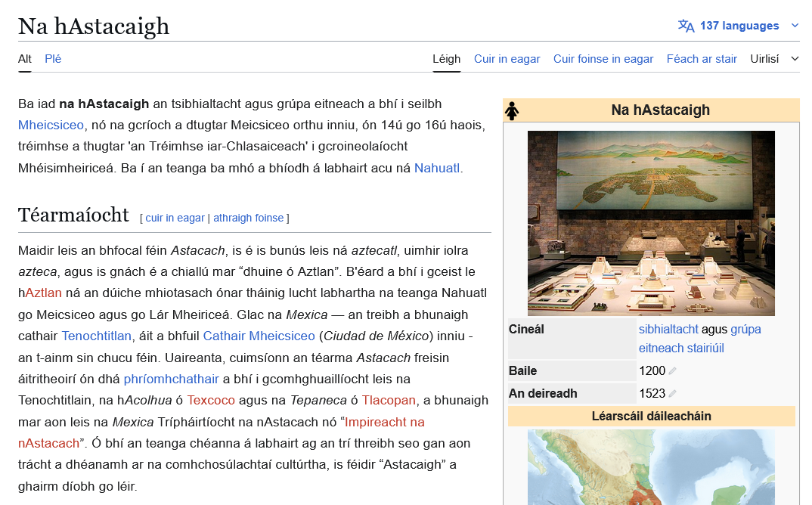Open the 137 languages selector

tap(739, 26)
